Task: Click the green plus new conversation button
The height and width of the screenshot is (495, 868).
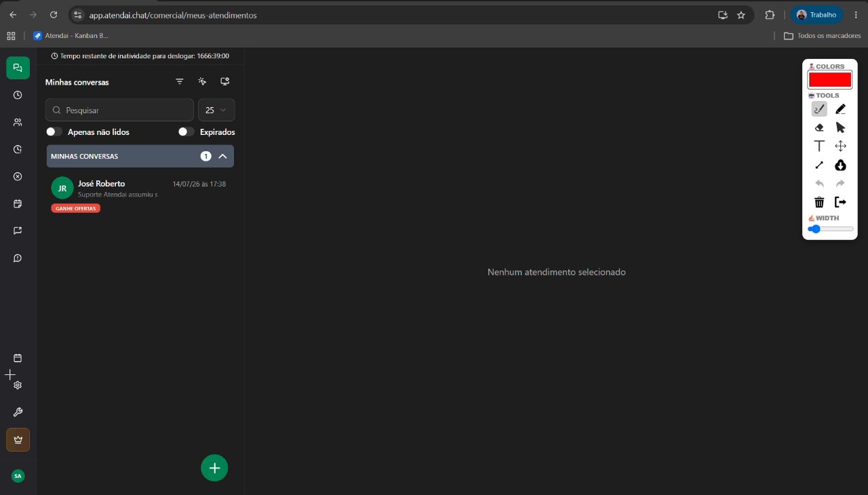Action: point(214,468)
